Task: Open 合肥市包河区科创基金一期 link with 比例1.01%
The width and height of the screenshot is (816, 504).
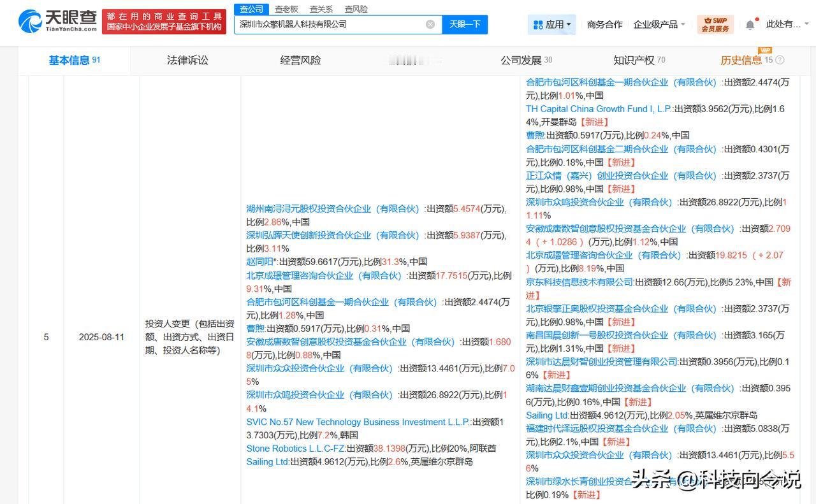Action: [622, 82]
